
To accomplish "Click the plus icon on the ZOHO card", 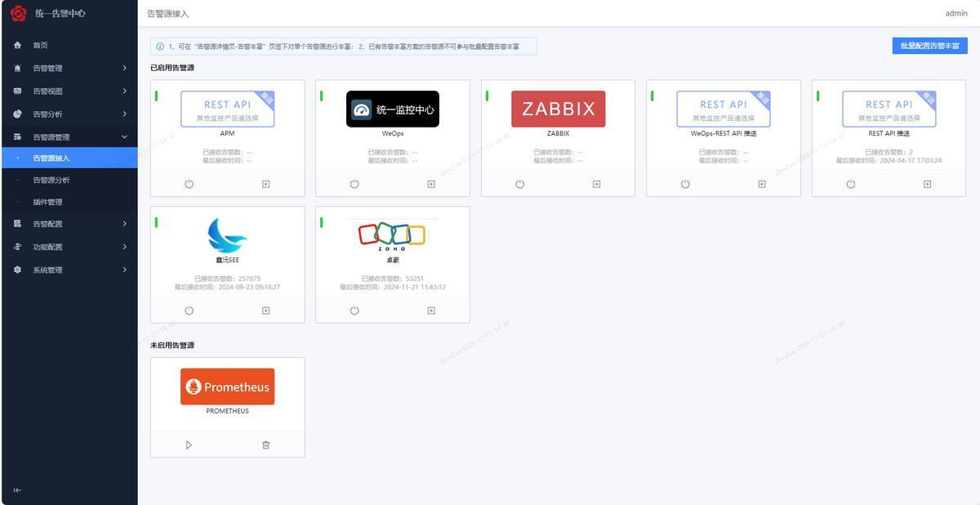I will point(431,311).
